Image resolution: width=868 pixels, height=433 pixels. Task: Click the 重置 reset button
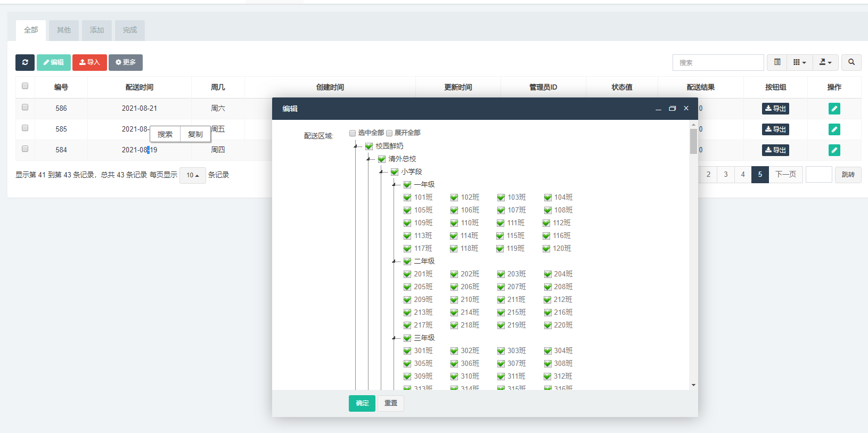point(391,403)
